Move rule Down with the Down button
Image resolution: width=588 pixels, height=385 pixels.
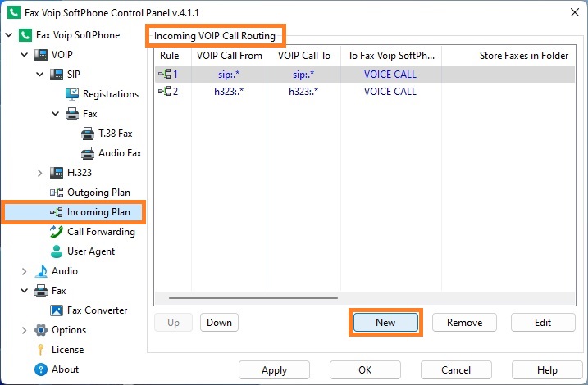(x=220, y=323)
